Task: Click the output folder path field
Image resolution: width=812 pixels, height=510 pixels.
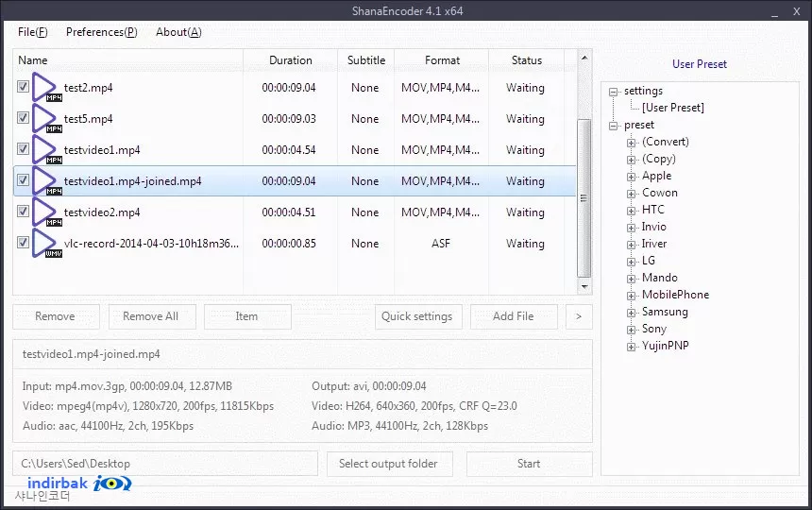Action: 165,464
